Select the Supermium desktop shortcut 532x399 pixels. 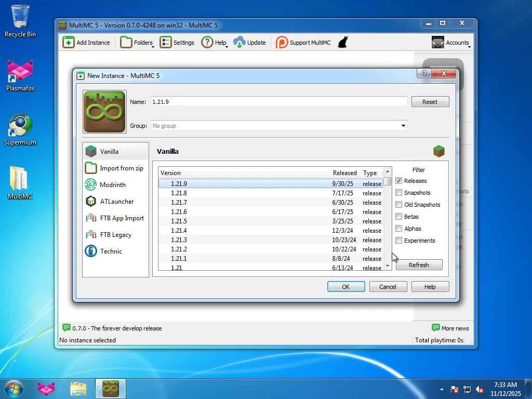pyautogui.click(x=20, y=129)
